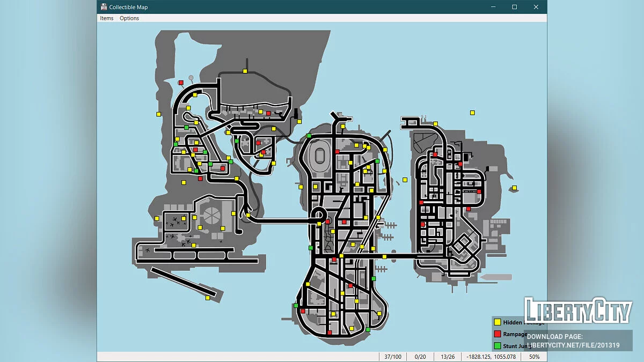Open the Items menu
The image size is (644, 362).
pos(106,18)
